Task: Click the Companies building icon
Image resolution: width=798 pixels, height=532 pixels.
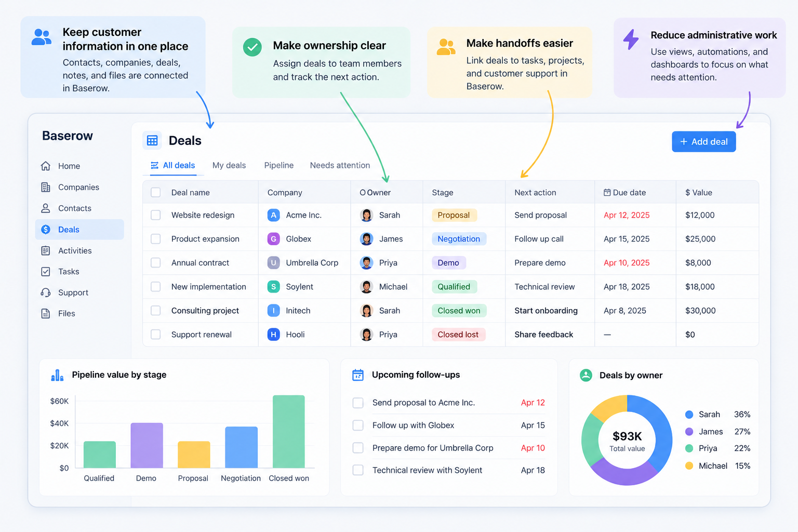Action: pyautogui.click(x=46, y=187)
